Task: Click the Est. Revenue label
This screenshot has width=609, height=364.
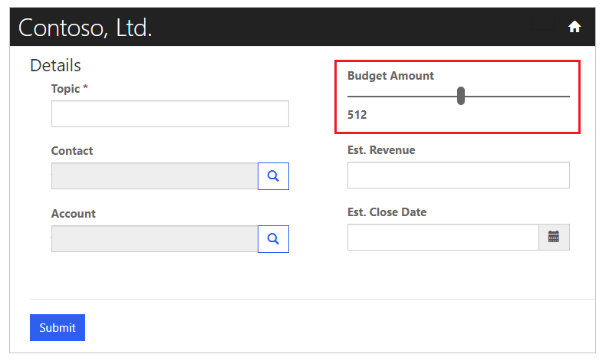Action: tap(381, 150)
